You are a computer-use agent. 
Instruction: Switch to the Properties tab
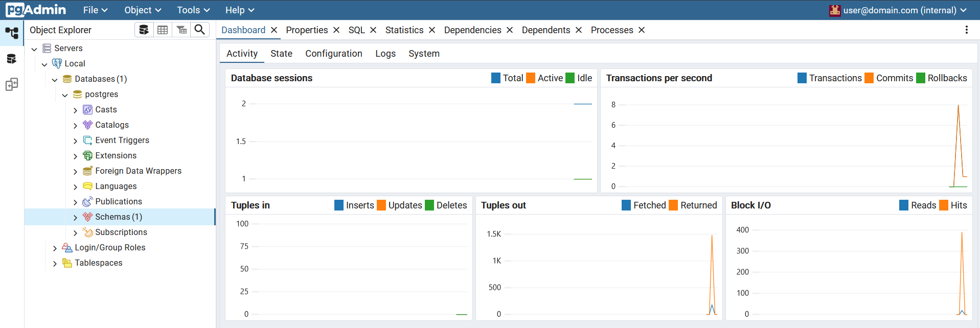307,30
